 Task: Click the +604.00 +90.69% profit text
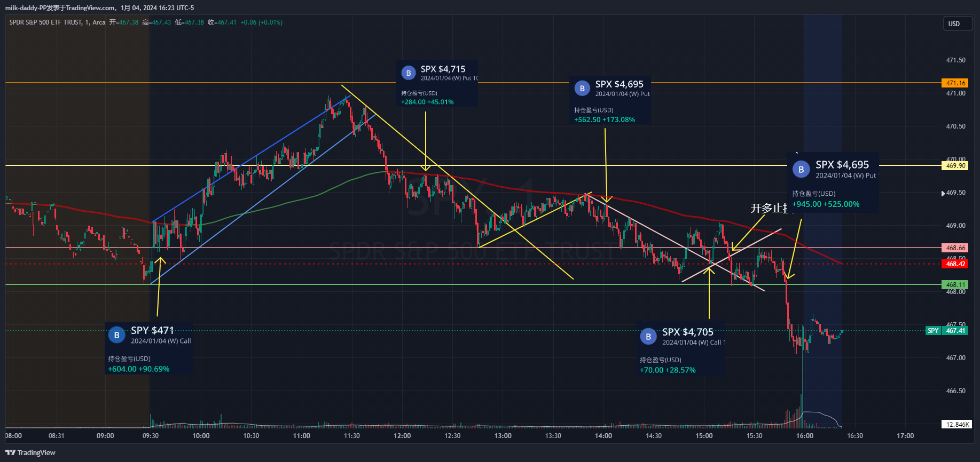click(138, 369)
